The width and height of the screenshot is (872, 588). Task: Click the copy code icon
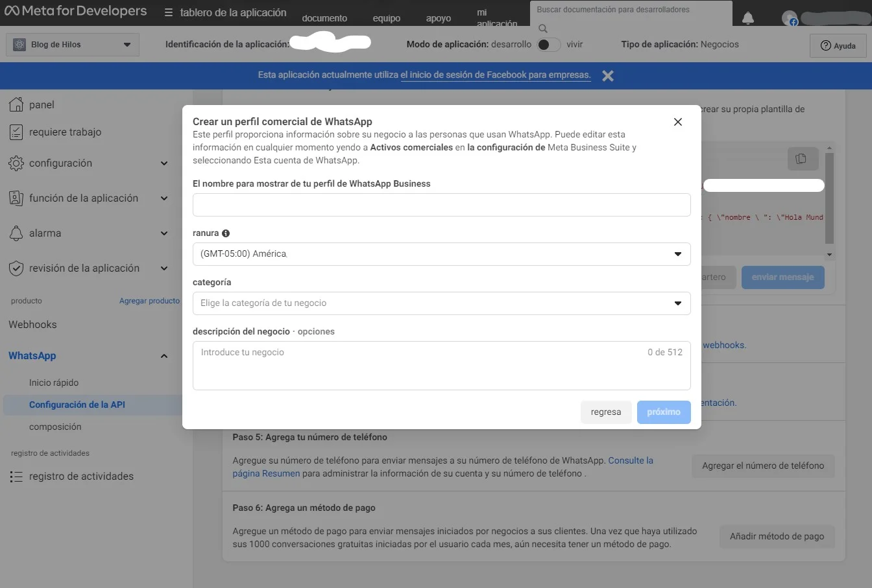point(801,159)
